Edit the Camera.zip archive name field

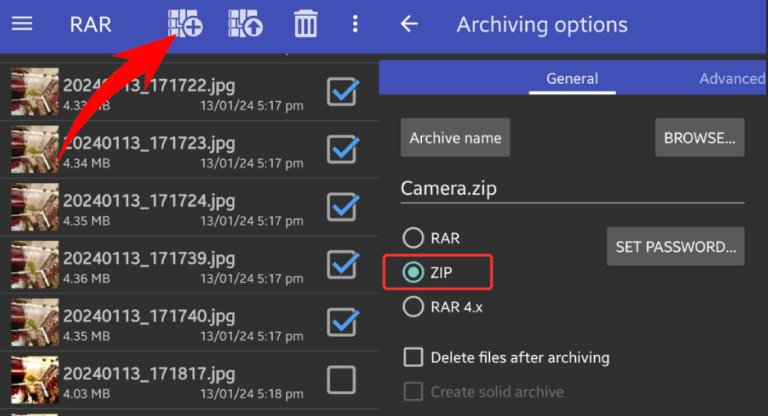coord(572,189)
